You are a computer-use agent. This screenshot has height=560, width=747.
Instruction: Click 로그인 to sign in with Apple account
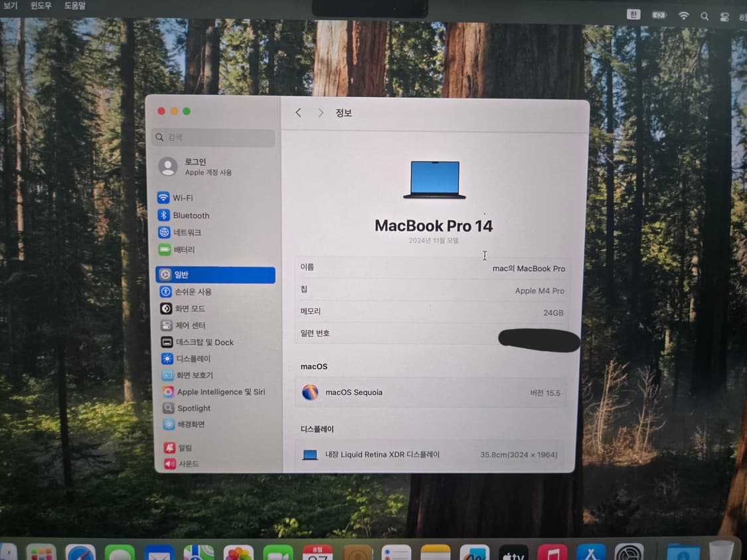point(195,162)
